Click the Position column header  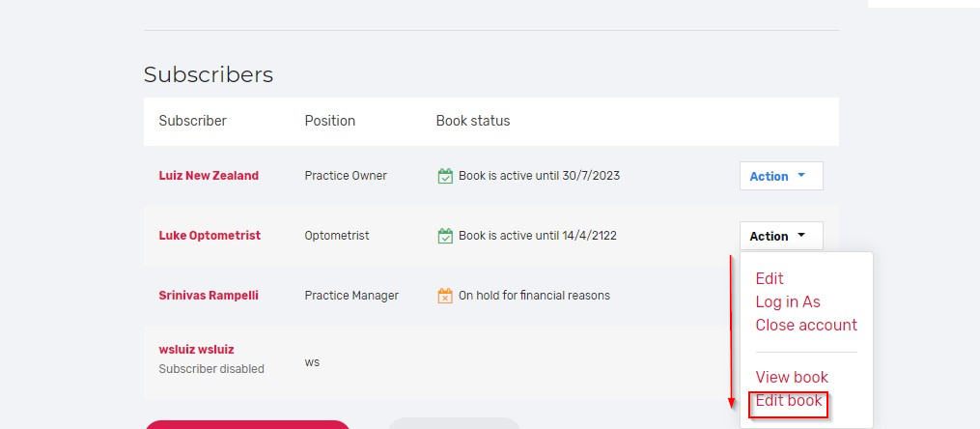click(330, 121)
